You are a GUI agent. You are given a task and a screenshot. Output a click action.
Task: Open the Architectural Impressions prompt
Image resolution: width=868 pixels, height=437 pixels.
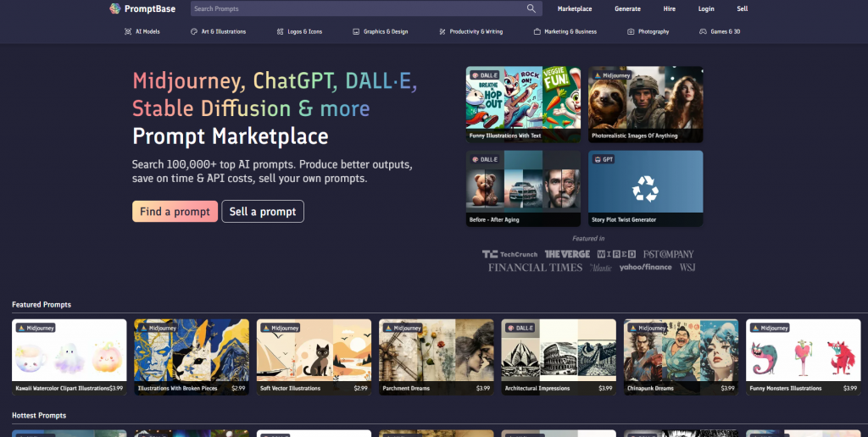tap(559, 357)
